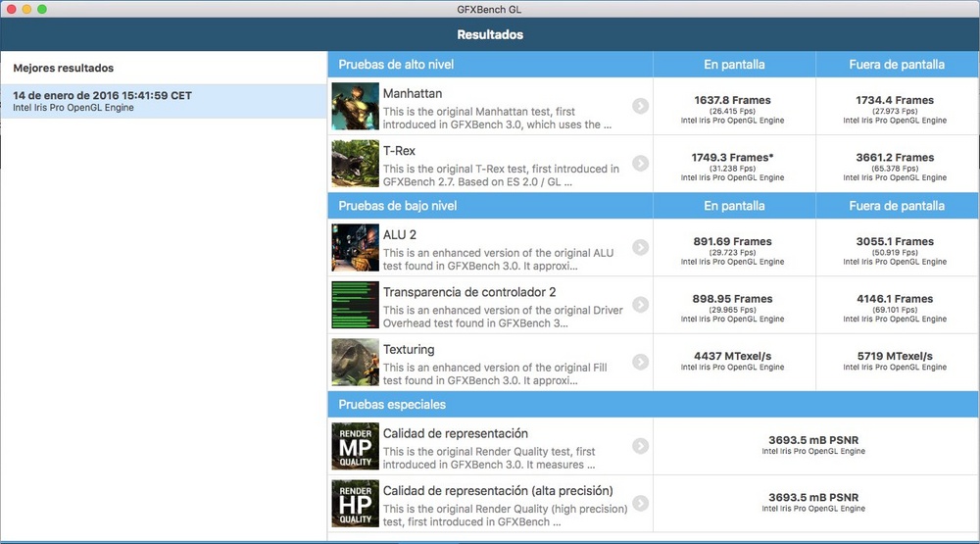
Task: Click the Mejores resultados heading
Action: [63, 68]
